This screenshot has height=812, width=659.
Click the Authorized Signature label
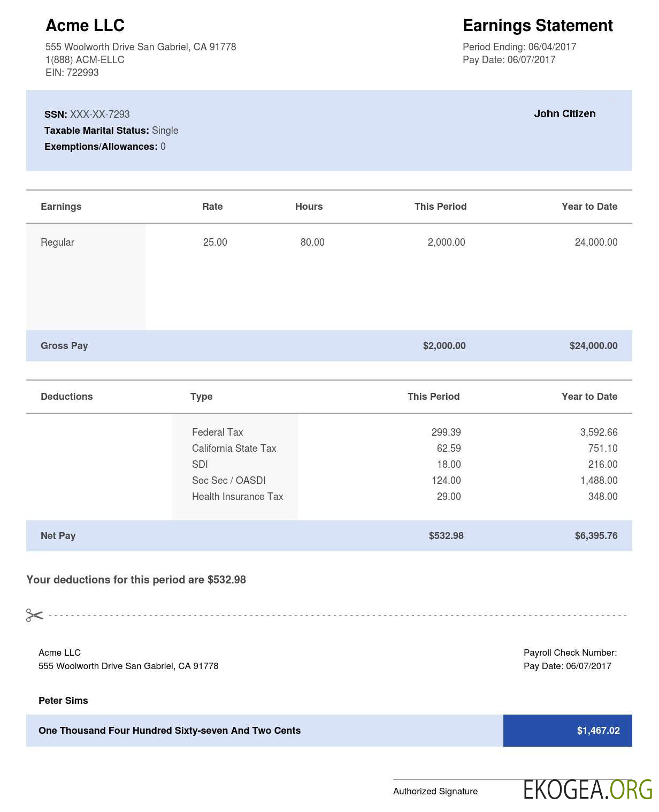click(x=435, y=791)
